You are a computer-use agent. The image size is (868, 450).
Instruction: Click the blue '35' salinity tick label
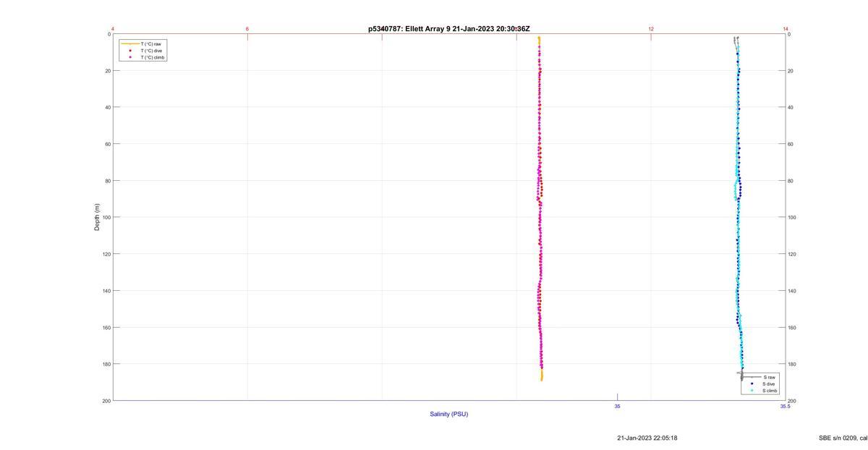point(618,407)
